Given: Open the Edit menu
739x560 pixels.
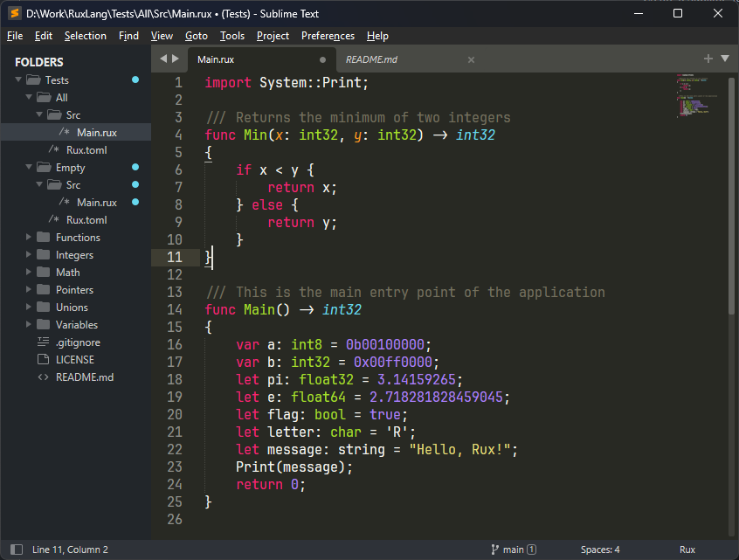Looking at the screenshot, I should [44, 36].
